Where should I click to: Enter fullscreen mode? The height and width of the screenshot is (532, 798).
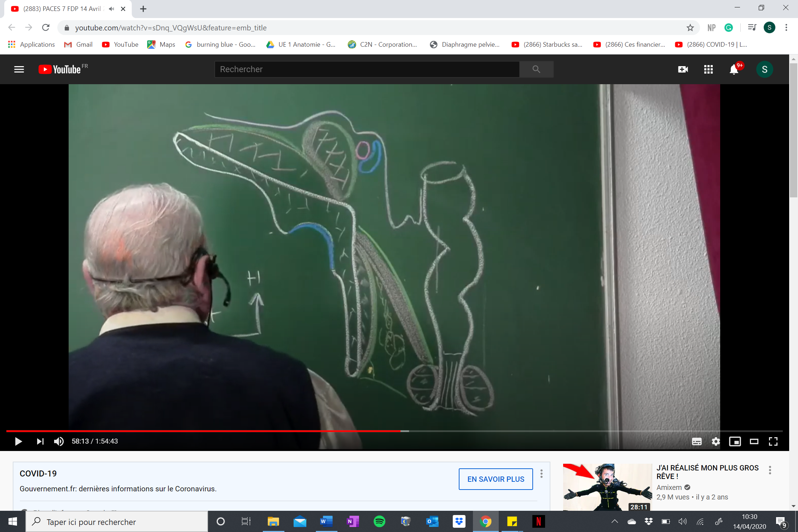pos(773,441)
